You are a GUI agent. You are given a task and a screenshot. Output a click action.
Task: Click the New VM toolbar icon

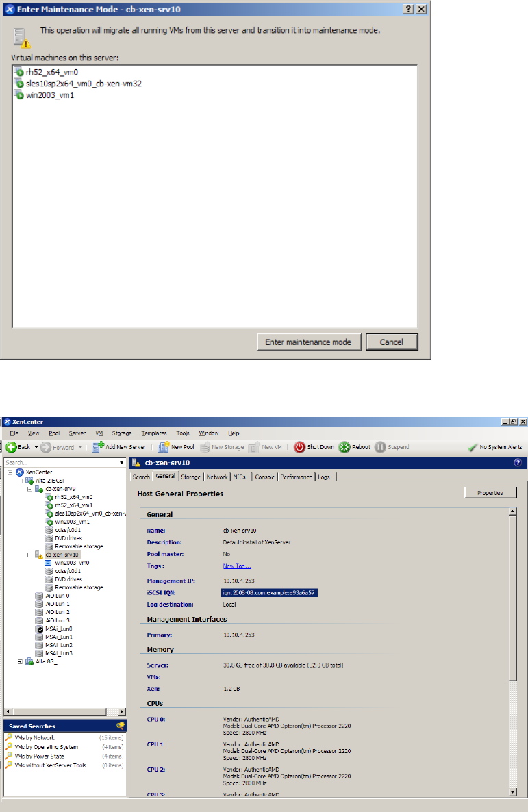click(254, 447)
